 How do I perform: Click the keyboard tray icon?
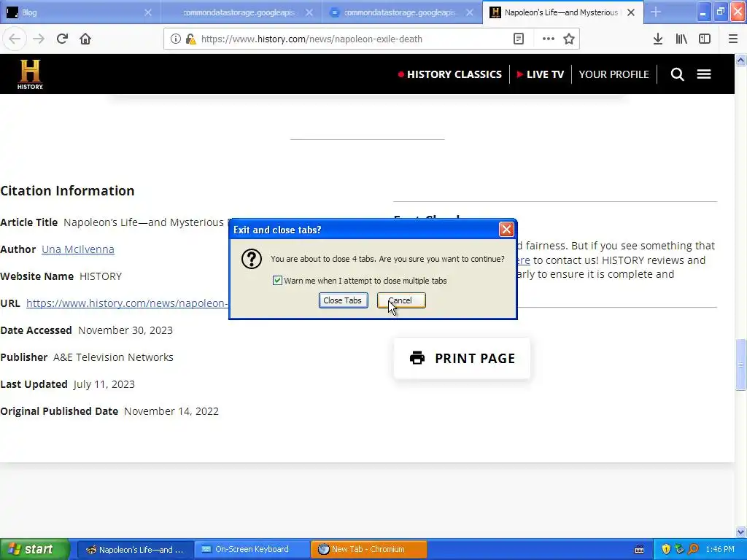(x=639, y=550)
